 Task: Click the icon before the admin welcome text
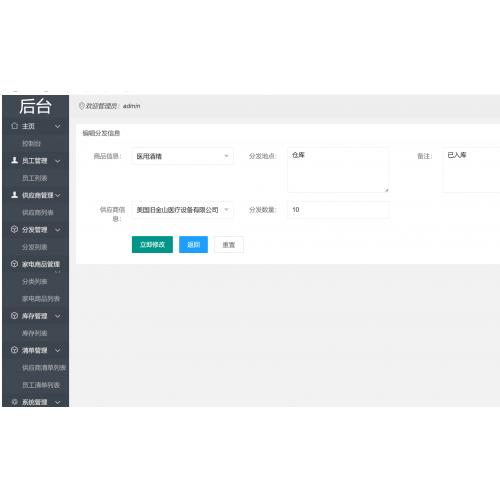(x=81, y=106)
